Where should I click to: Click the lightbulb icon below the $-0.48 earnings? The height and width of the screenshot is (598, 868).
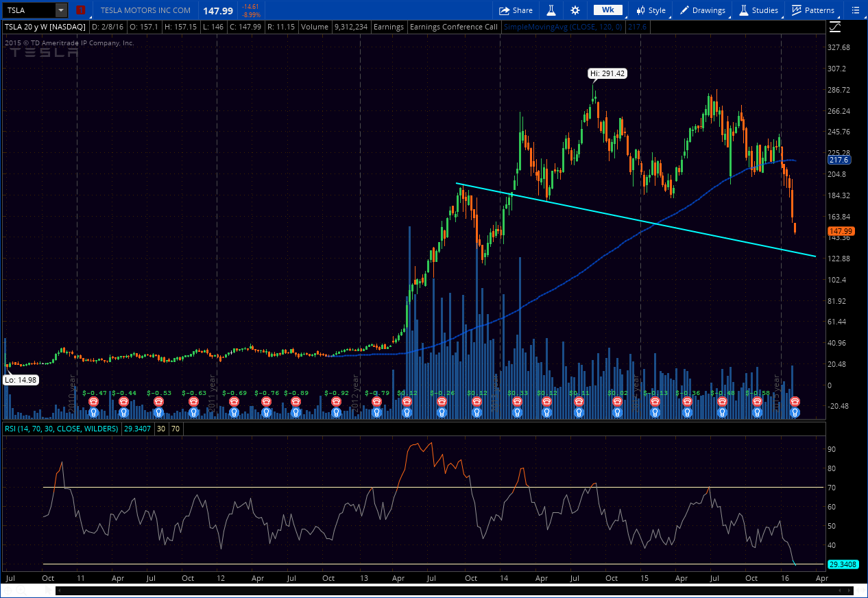point(722,413)
